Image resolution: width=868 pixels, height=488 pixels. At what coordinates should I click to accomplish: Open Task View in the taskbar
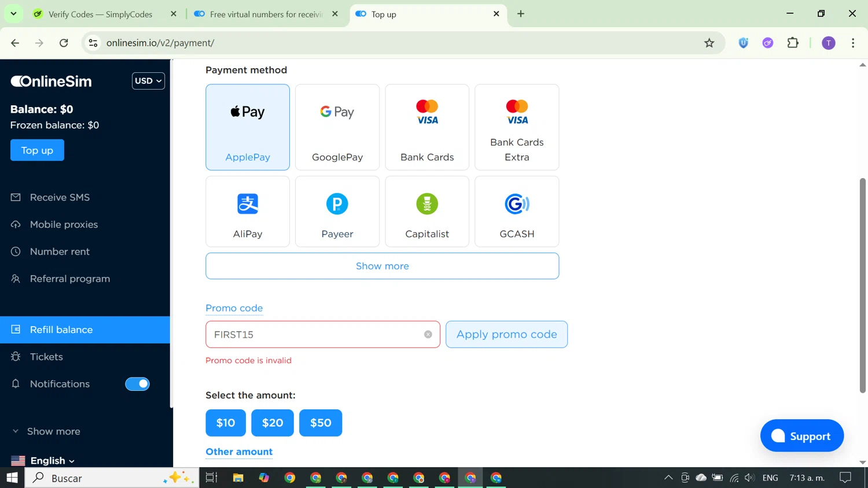click(x=212, y=478)
